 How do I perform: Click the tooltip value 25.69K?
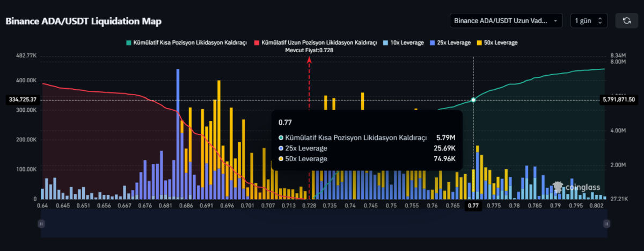pos(443,148)
